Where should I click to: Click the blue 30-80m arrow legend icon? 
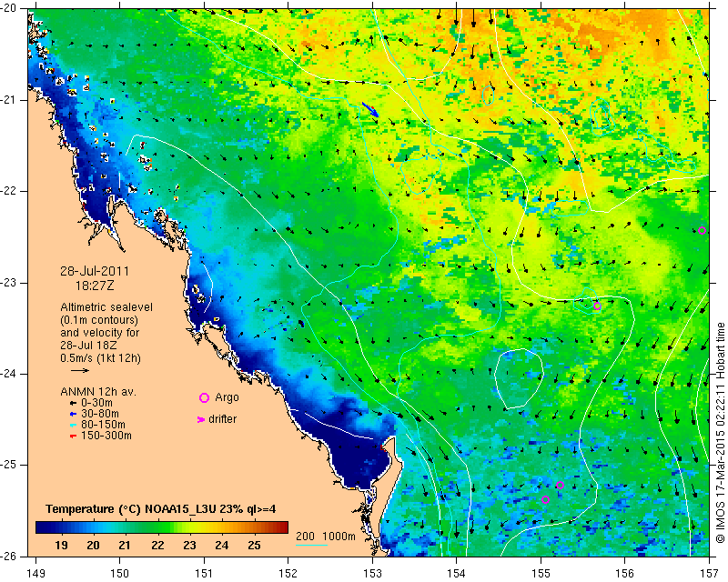click(73, 414)
